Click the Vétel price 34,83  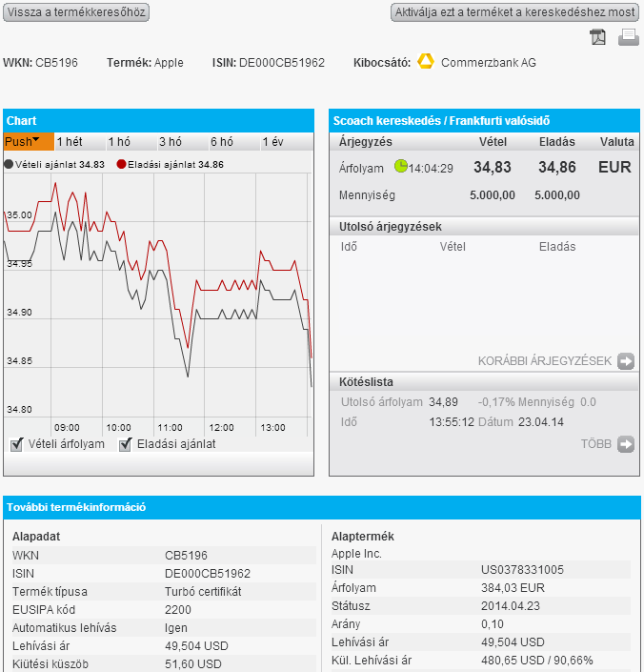click(x=493, y=167)
